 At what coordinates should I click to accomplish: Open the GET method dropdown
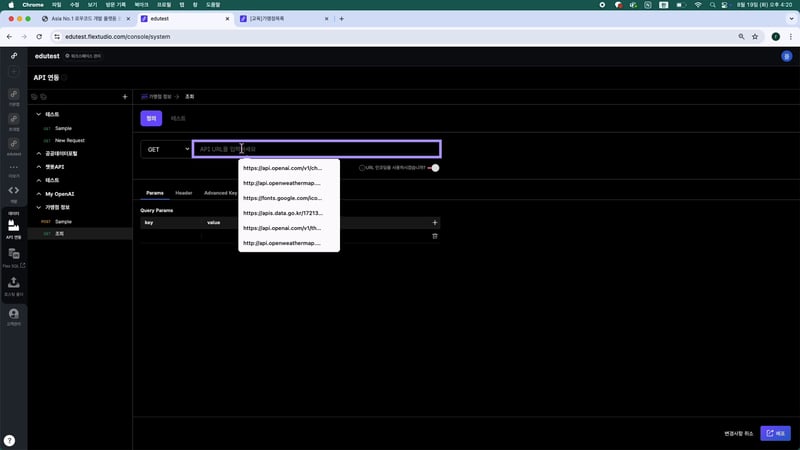coord(166,149)
